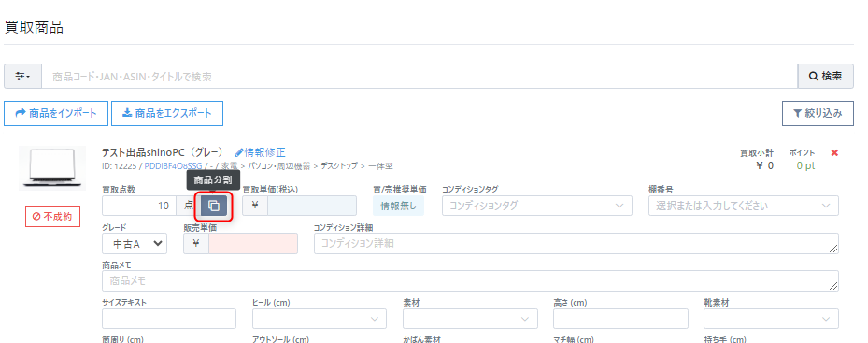Open the グレード 中古A dropdown
This screenshot has width=868, height=343.
[x=135, y=243]
